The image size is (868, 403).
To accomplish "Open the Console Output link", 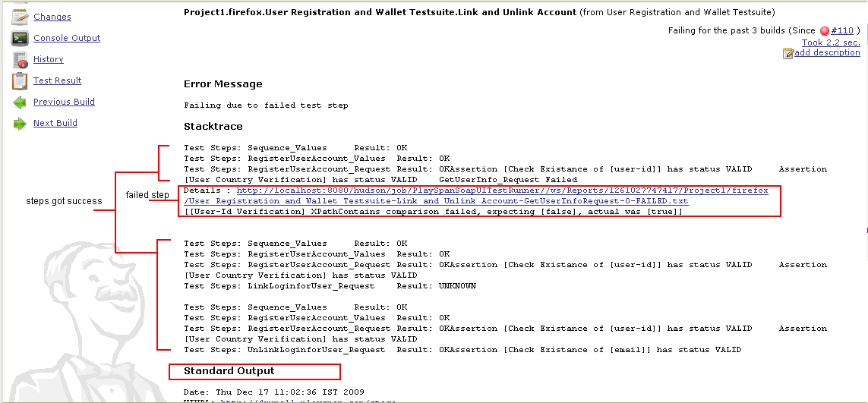I will 67,38.
